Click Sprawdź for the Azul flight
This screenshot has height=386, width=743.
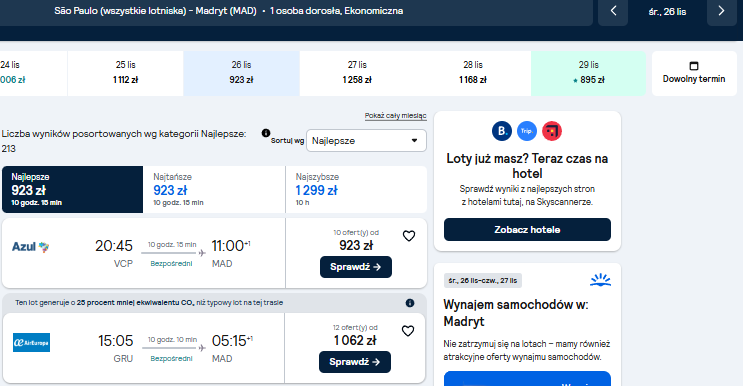coord(356,267)
